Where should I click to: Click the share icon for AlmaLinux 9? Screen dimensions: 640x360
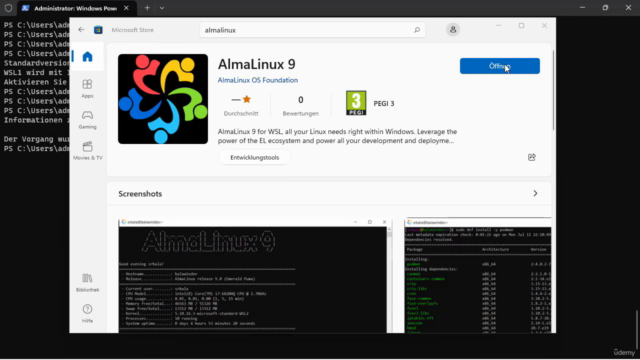pyautogui.click(x=531, y=157)
